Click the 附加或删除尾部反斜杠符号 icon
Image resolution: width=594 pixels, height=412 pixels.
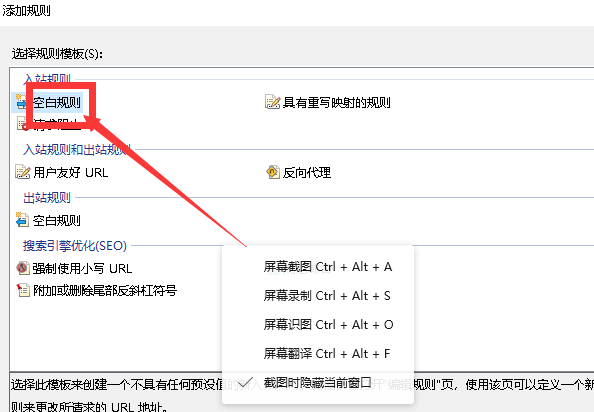point(23,290)
